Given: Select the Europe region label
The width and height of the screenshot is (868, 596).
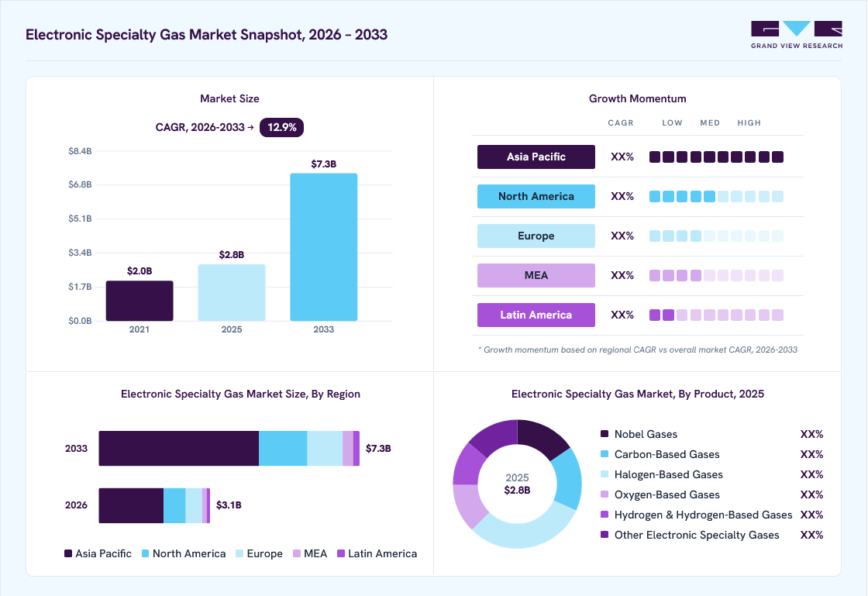Looking at the screenshot, I should click(536, 236).
